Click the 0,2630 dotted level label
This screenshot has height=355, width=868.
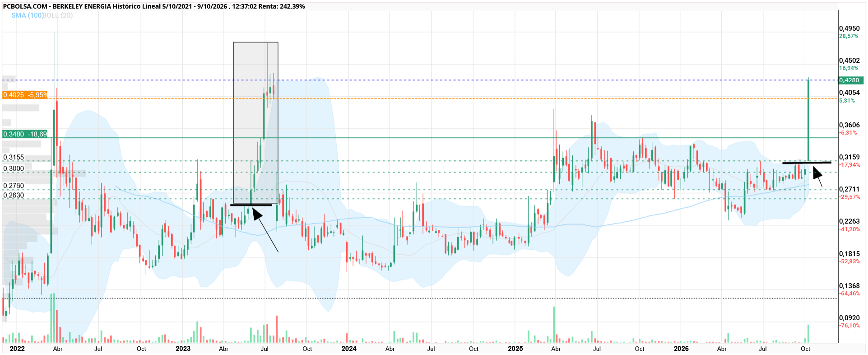pyautogui.click(x=14, y=196)
